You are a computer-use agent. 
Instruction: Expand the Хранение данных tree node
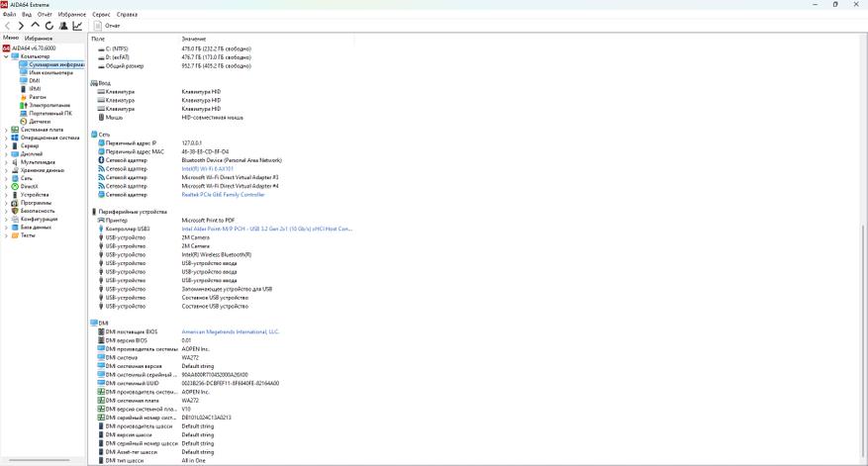click(x=6, y=170)
